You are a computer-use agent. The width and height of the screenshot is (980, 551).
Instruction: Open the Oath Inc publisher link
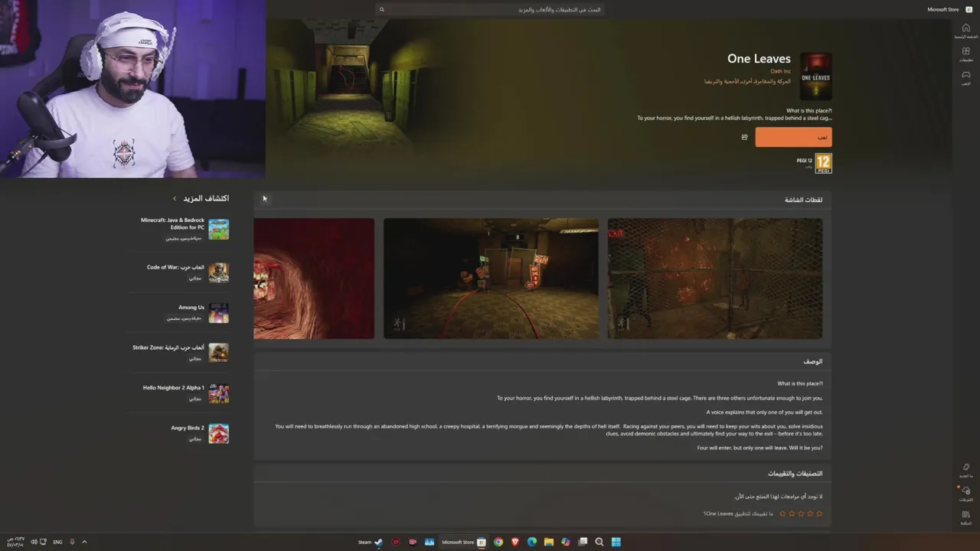click(x=780, y=71)
